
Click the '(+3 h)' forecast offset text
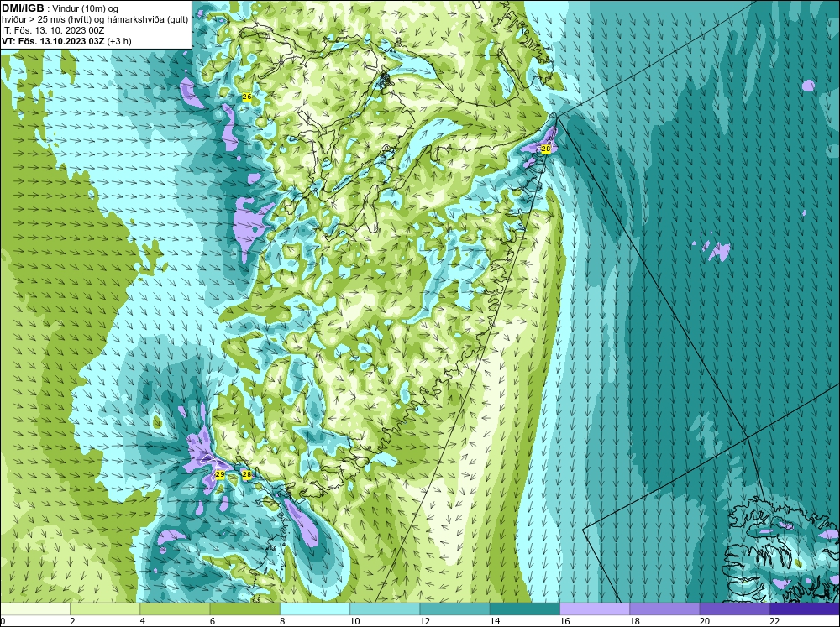pyautogui.click(x=119, y=40)
